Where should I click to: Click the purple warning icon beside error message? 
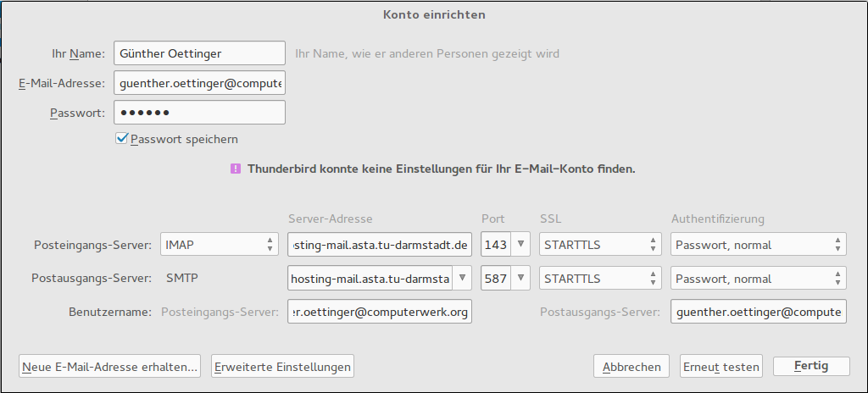click(x=235, y=169)
